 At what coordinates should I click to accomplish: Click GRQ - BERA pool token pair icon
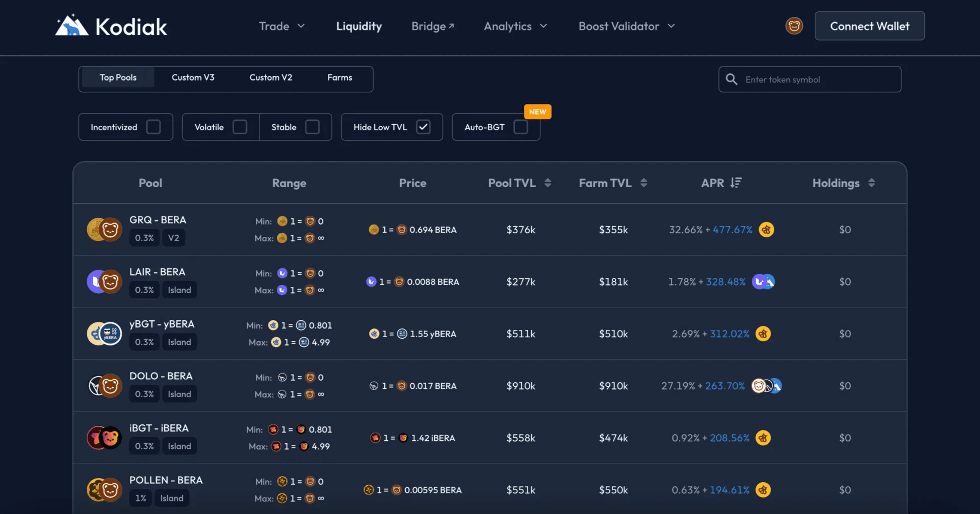pyautogui.click(x=104, y=230)
